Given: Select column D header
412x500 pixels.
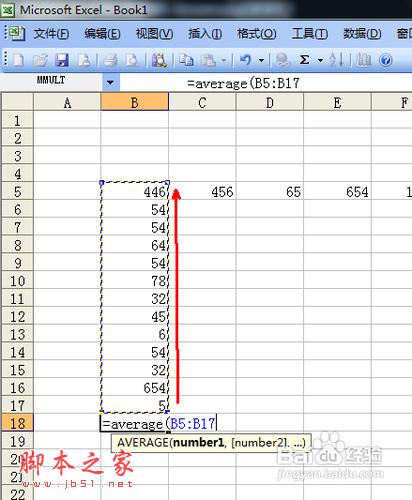Looking at the screenshot, I should (x=270, y=102).
